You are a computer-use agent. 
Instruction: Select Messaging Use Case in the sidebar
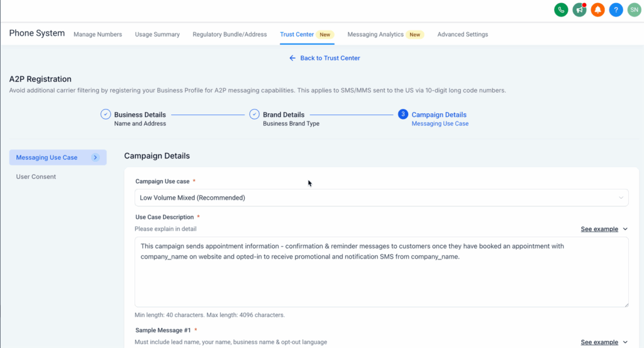(58, 157)
